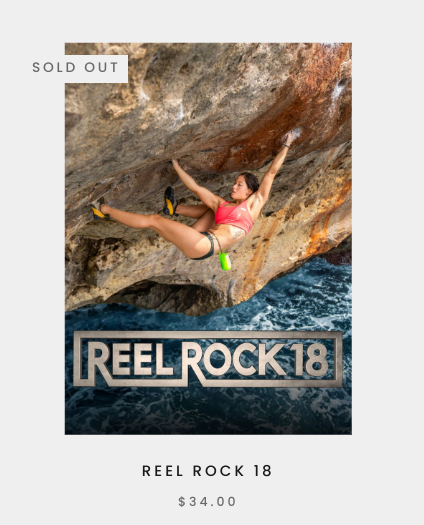Open the Reel Rock 18 product image
This screenshot has width=424, height=525.
click(x=208, y=239)
